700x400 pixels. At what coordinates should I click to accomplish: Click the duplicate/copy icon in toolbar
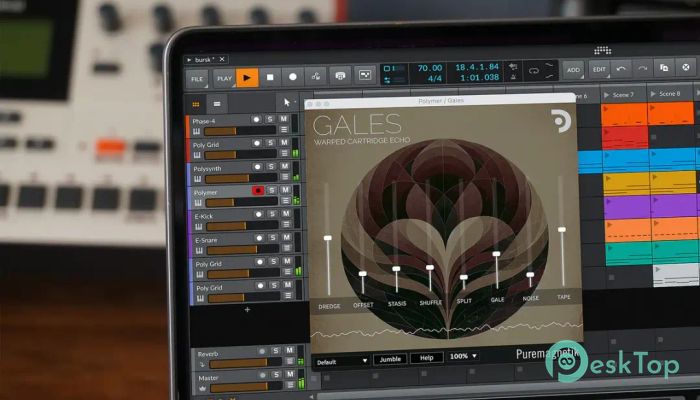coord(664,68)
